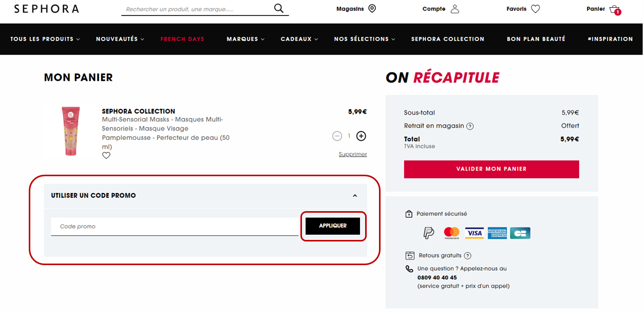
Task: Increase quantity using the plus stepper
Action: [361, 136]
